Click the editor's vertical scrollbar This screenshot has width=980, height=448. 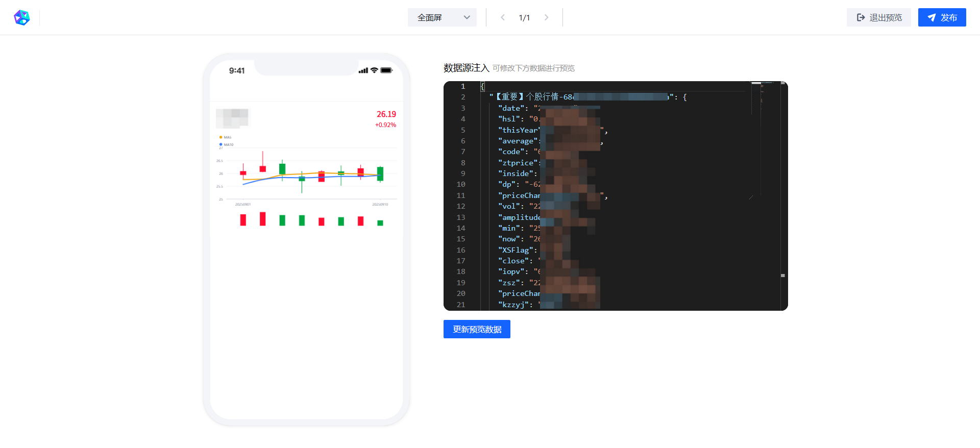click(783, 196)
